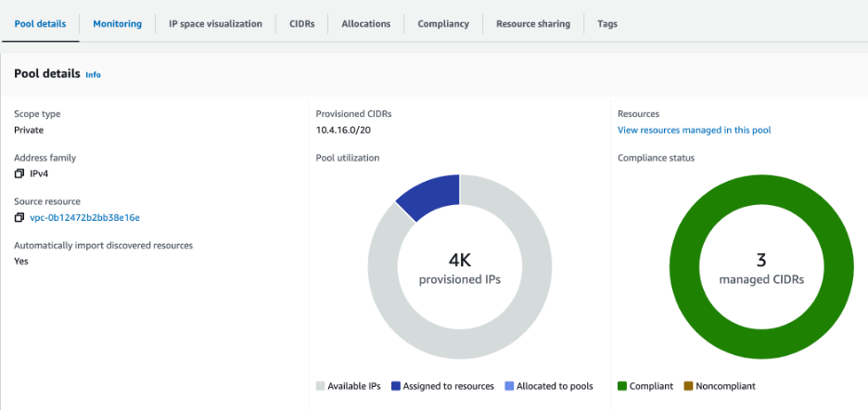Click the Info link beside Pool details
Screen dimensions: 868x410
click(x=93, y=75)
